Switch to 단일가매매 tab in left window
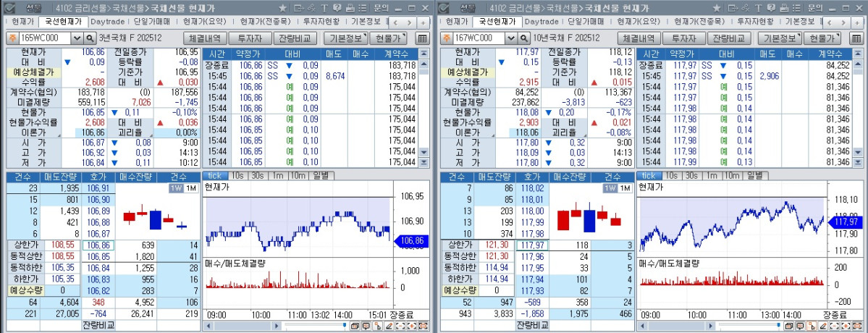This screenshot has width=868, height=333. (153, 22)
